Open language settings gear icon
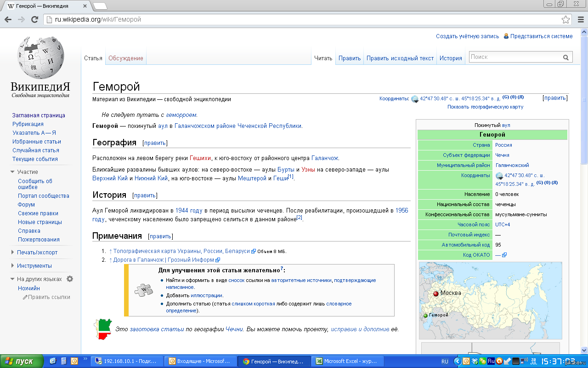 click(x=70, y=279)
